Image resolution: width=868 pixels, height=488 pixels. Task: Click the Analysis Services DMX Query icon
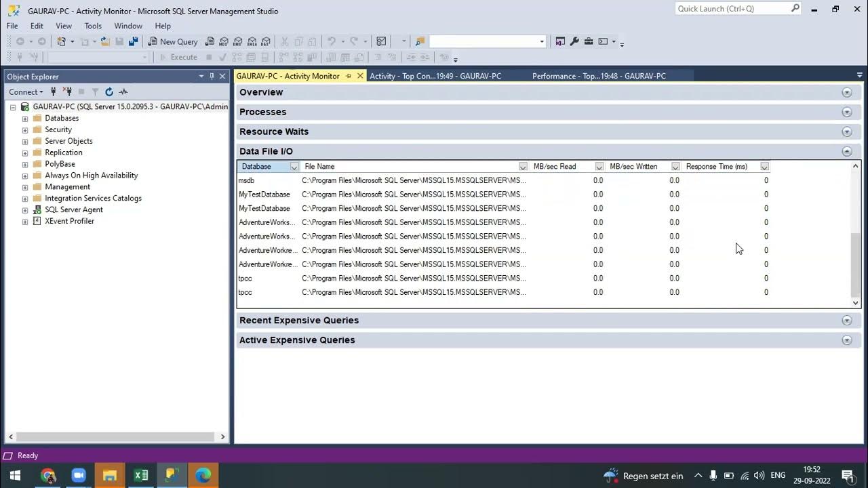(x=238, y=41)
